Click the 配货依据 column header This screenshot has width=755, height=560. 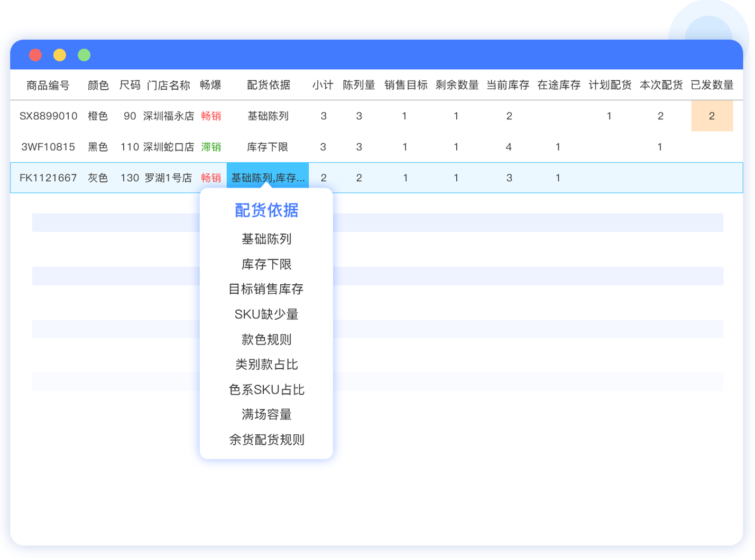point(269,85)
